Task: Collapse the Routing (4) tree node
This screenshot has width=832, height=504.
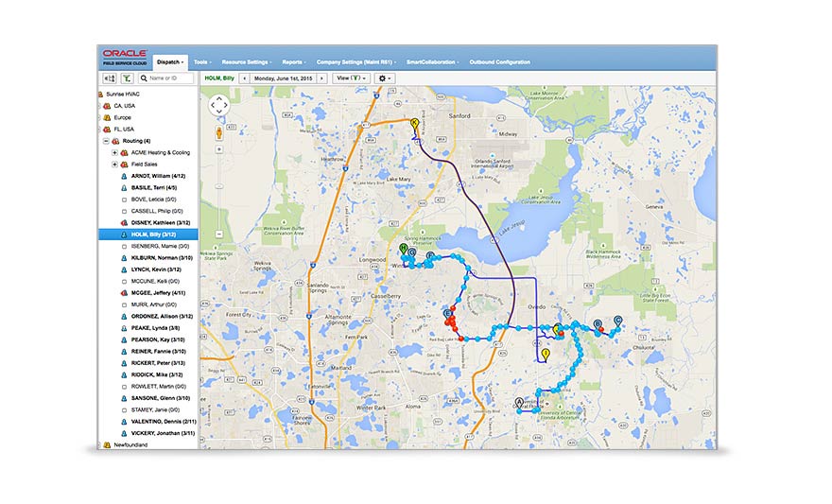Action: [x=106, y=141]
